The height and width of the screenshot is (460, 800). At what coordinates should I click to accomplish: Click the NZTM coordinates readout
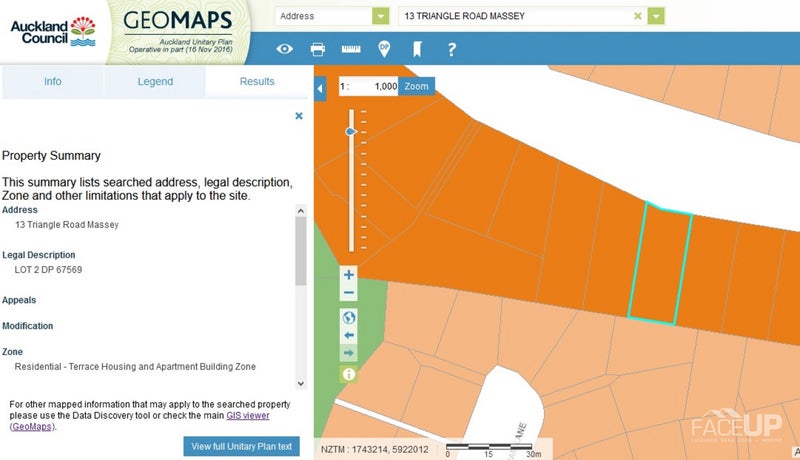click(374, 449)
